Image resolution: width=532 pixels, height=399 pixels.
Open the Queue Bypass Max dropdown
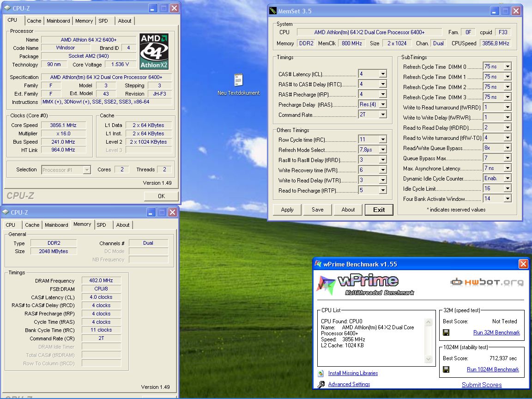pos(508,158)
